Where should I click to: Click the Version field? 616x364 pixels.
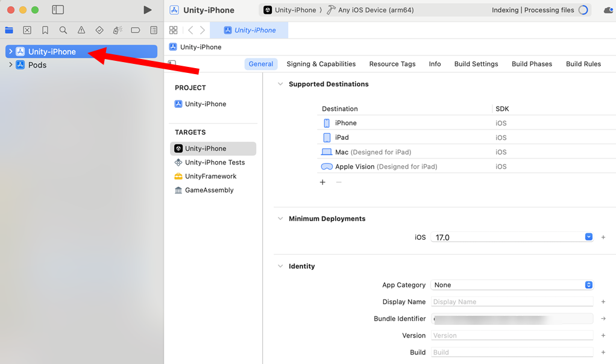pyautogui.click(x=512, y=336)
